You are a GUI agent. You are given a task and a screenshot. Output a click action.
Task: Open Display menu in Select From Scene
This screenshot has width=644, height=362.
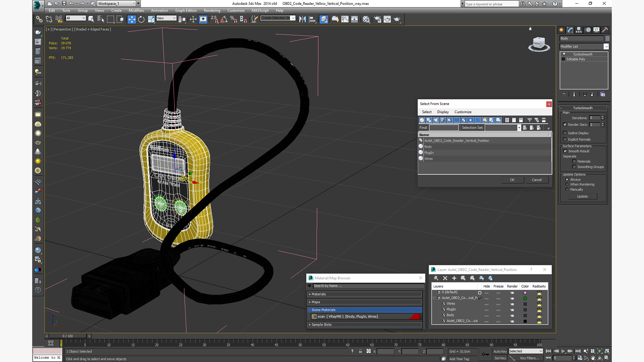443,112
